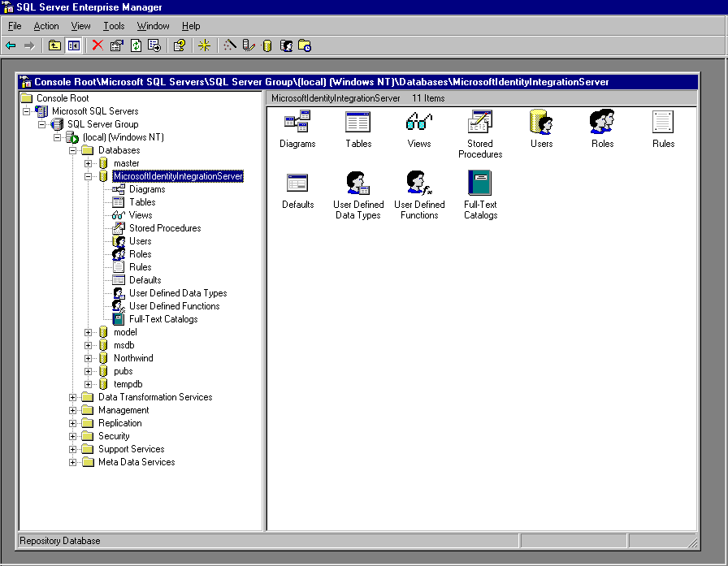Open the Rules icon in right pane
The height and width of the screenshot is (566, 728).
pyautogui.click(x=663, y=122)
